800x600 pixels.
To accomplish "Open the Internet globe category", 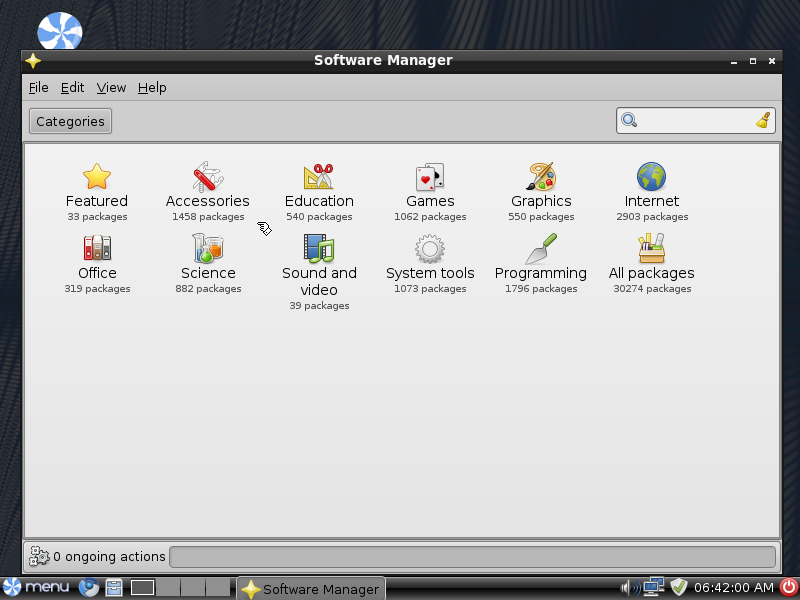I will 652,177.
